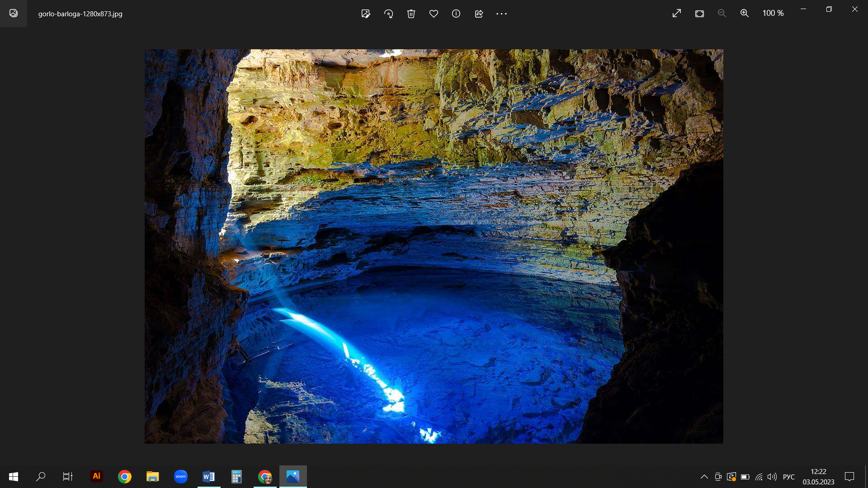Viewport: 868px width, 488px height.
Task: Click the Photos app taskbar icon
Action: 293,477
